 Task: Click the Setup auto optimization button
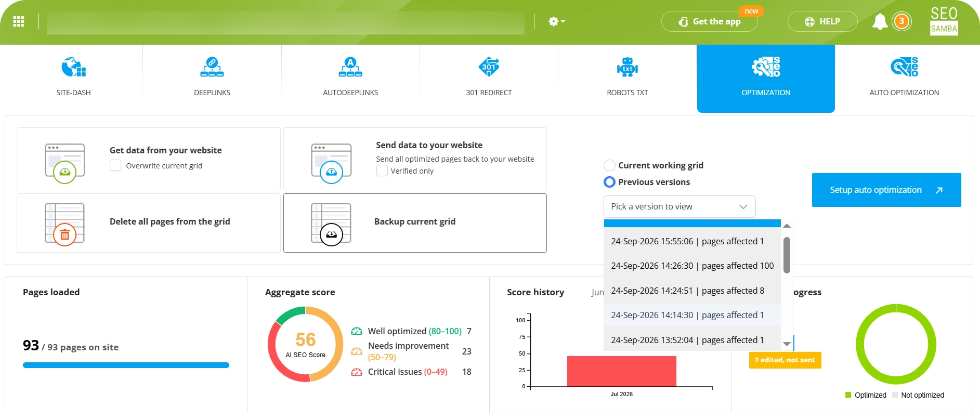point(886,190)
